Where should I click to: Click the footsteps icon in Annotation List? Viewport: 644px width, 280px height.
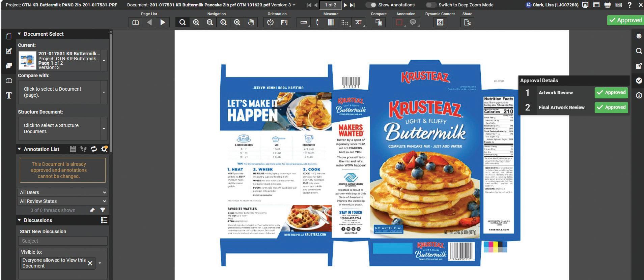point(83,149)
